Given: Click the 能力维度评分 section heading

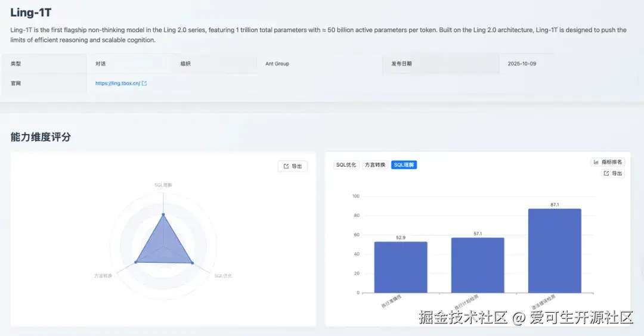Looking at the screenshot, I should (x=41, y=137).
